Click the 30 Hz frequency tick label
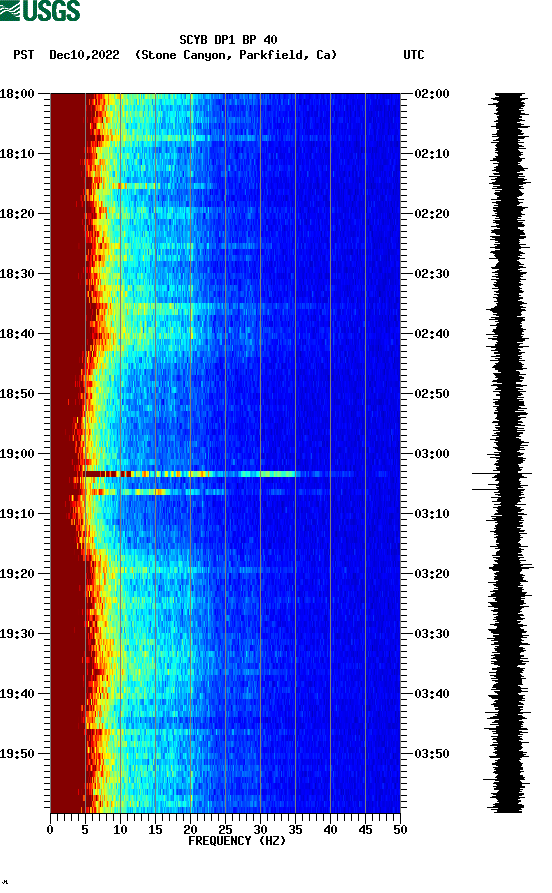Viewport: 552px width, 893px height. click(260, 830)
